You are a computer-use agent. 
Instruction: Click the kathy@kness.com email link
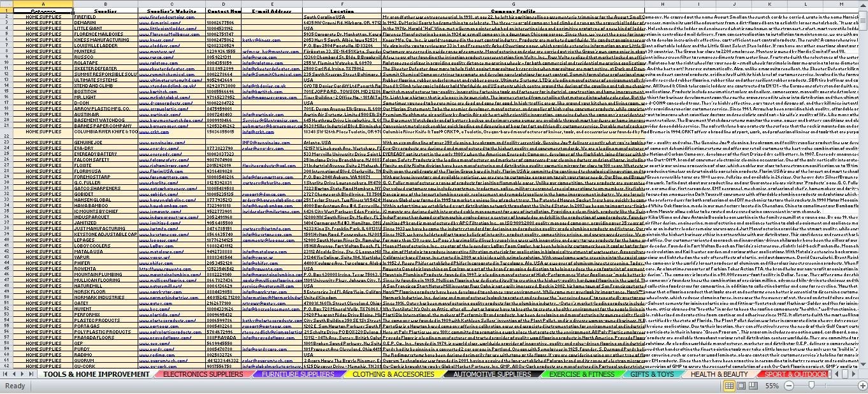click(260, 40)
